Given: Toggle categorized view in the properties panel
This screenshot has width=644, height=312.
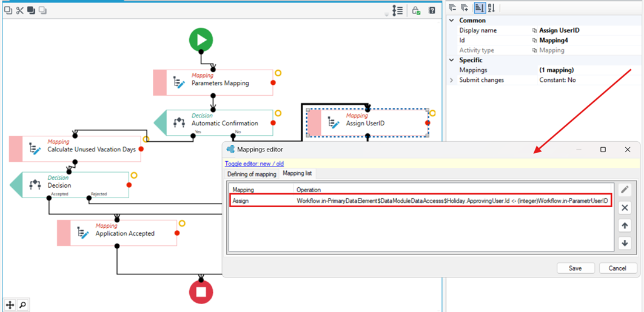Looking at the screenshot, I should pos(479,7).
